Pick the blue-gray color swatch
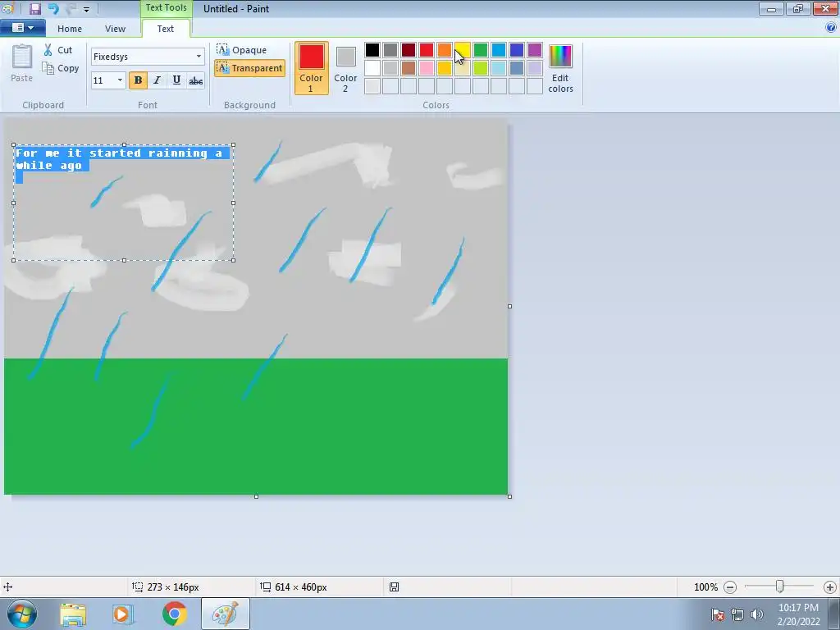The width and height of the screenshot is (840, 630). click(517, 68)
